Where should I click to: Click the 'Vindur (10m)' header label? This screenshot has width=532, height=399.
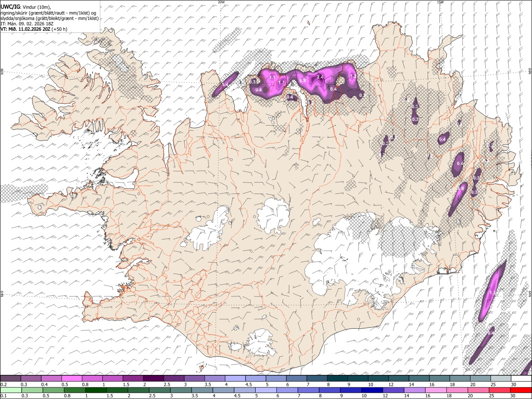click(36, 7)
